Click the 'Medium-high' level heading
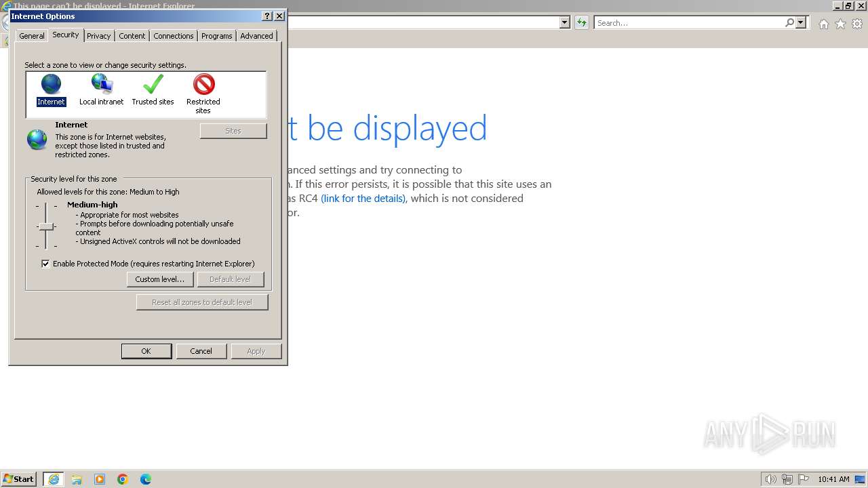 (x=92, y=205)
